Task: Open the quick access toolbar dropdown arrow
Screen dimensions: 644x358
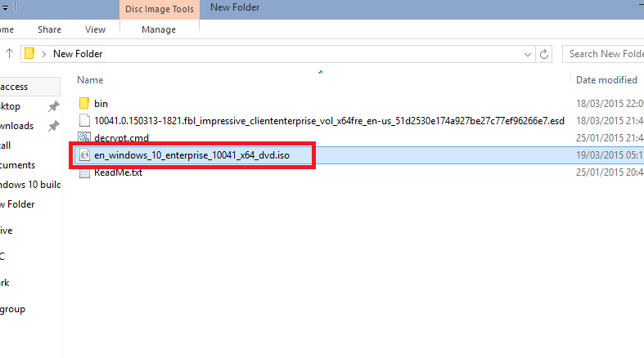Action: pos(5,8)
